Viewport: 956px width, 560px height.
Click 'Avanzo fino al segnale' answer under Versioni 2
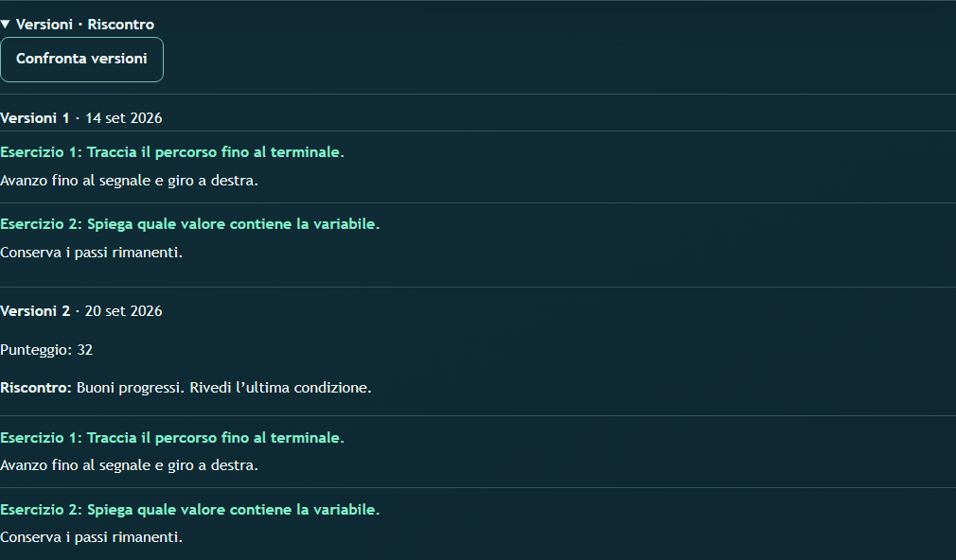(x=130, y=465)
